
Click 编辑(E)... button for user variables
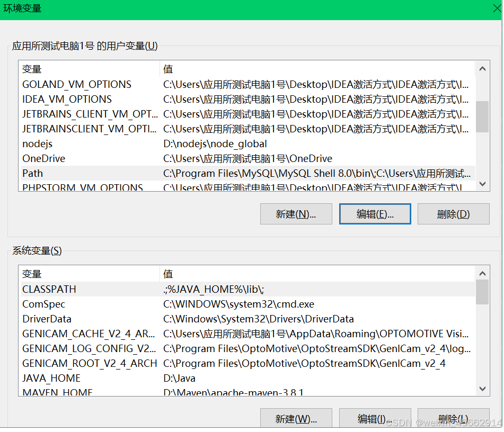point(375,214)
